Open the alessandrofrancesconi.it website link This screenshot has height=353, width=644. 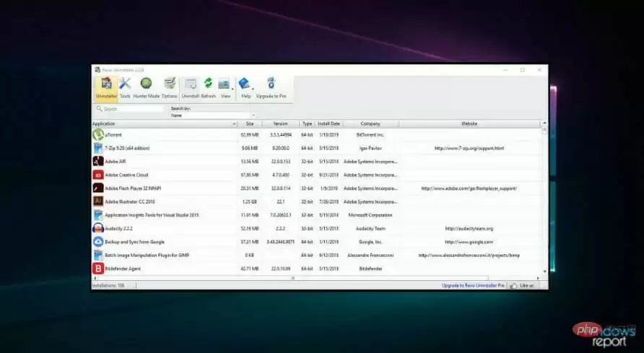pyautogui.click(x=469, y=256)
